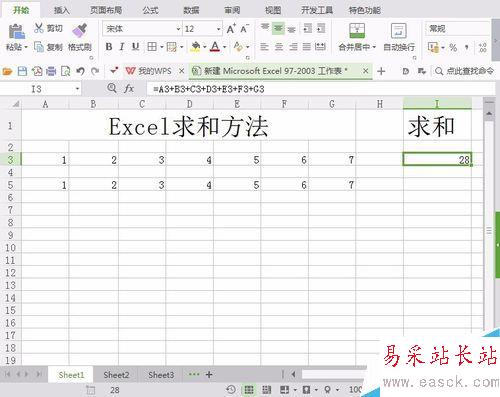Click the increase indent icon
500x397 pixels.
[x=321, y=28]
